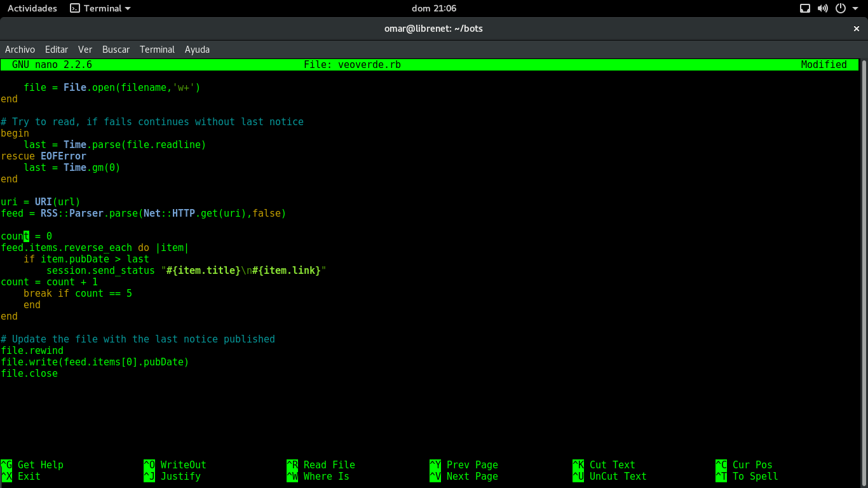Click the ^U UnCut Text shortcut
Viewport: 868px width, 488px height.
click(x=609, y=477)
